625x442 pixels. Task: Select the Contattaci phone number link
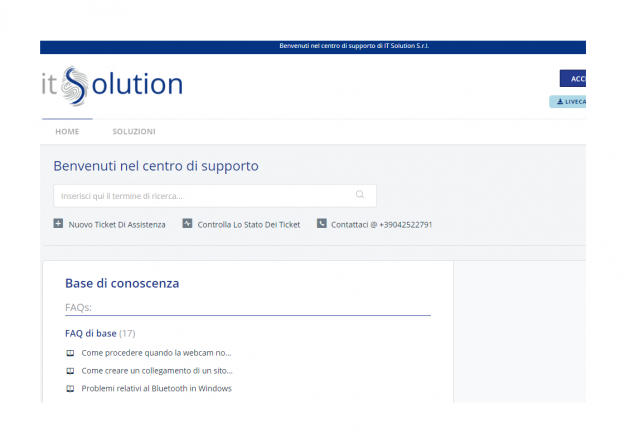tap(382, 225)
